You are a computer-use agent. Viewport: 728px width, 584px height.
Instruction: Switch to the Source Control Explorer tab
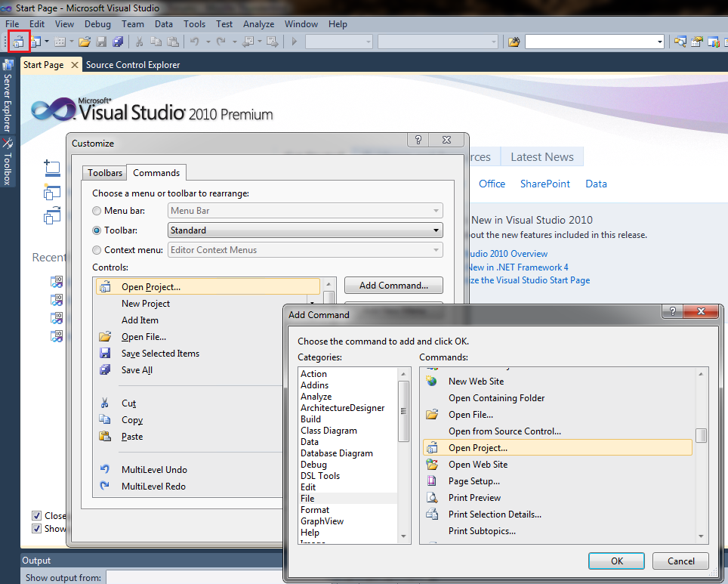pyautogui.click(x=133, y=65)
